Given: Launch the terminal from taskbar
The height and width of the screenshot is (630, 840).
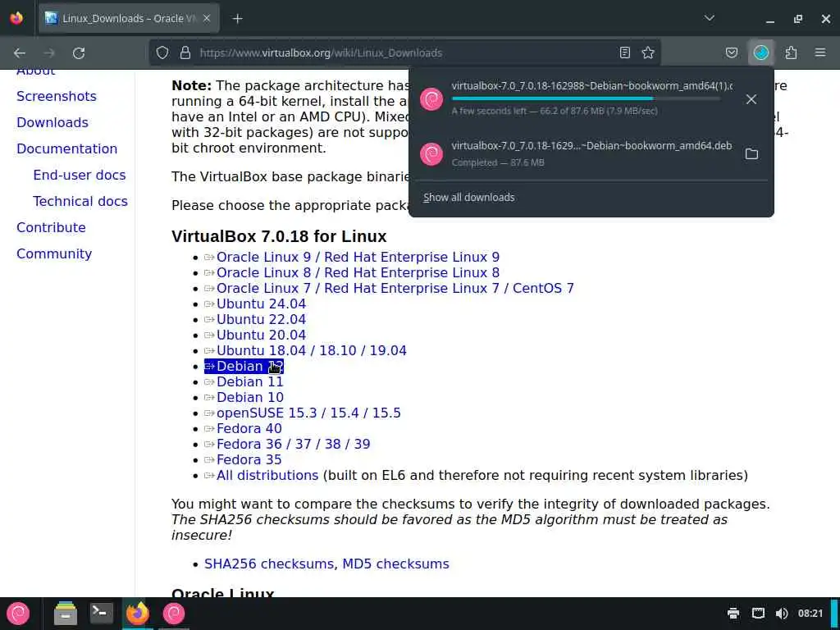Looking at the screenshot, I should pos(101,614).
